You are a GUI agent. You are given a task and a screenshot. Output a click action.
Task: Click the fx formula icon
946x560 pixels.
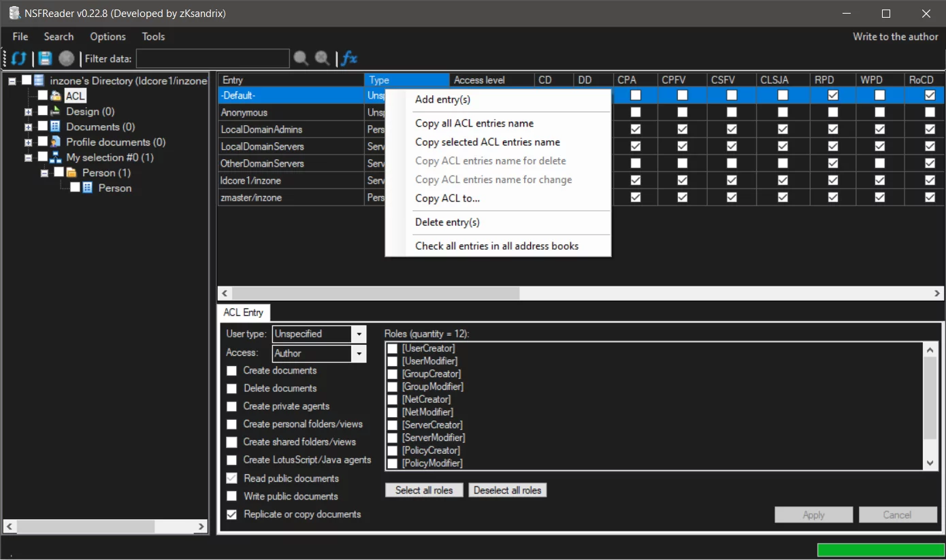349,59
